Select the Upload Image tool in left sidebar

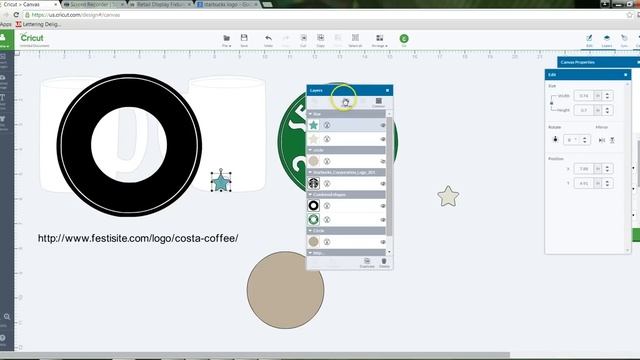click(3, 81)
